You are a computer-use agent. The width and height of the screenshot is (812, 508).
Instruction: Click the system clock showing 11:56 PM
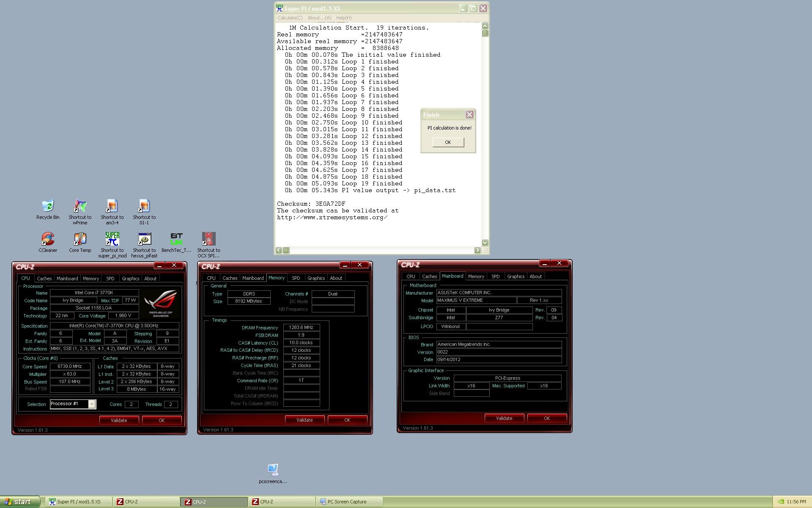(x=796, y=502)
